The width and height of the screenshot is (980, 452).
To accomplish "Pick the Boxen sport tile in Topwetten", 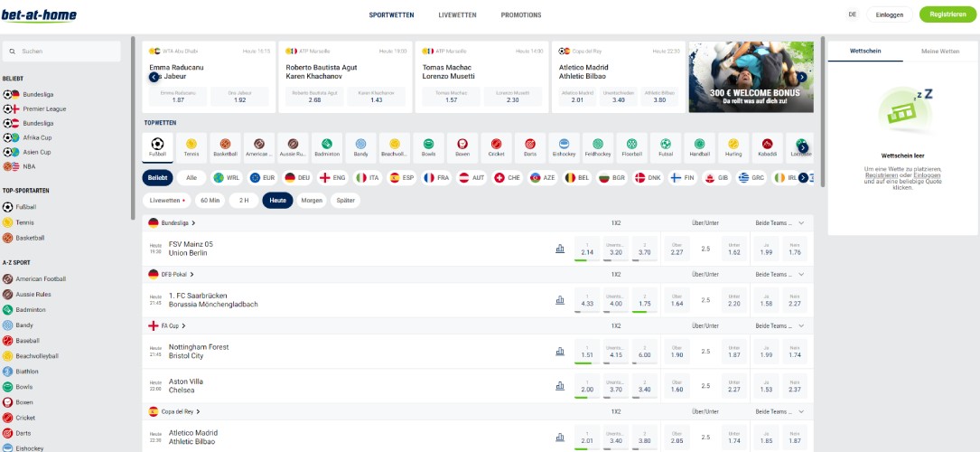I will [462, 147].
